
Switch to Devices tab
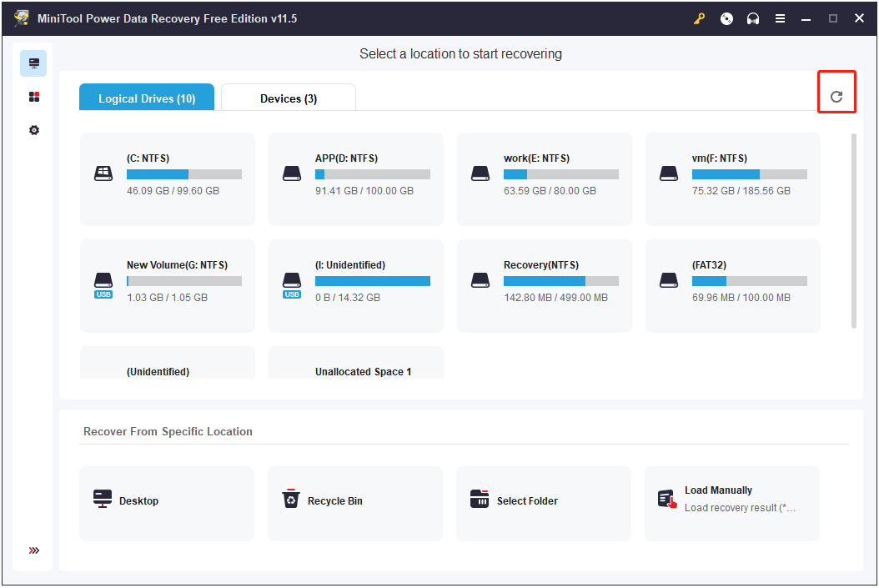coord(289,98)
